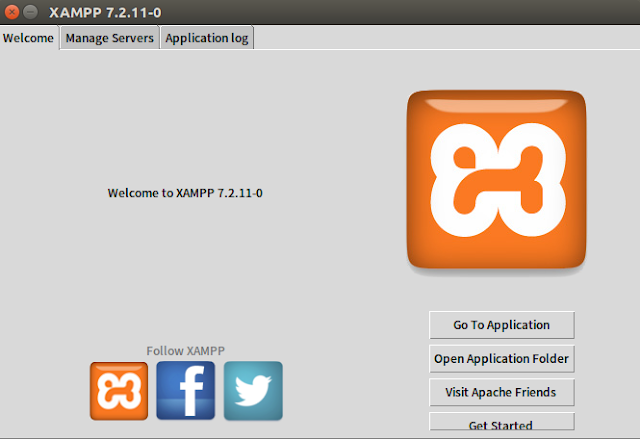Open the Twitter bird icon link
This screenshot has width=640, height=439.
click(x=253, y=390)
